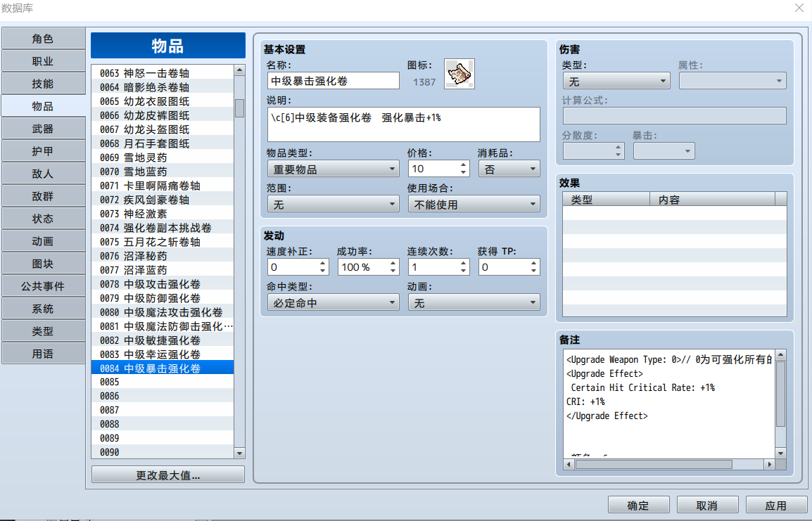Expand the 消耗品 dropdown set to 否
This screenshot has height=521, width=812.
(509, 169)
